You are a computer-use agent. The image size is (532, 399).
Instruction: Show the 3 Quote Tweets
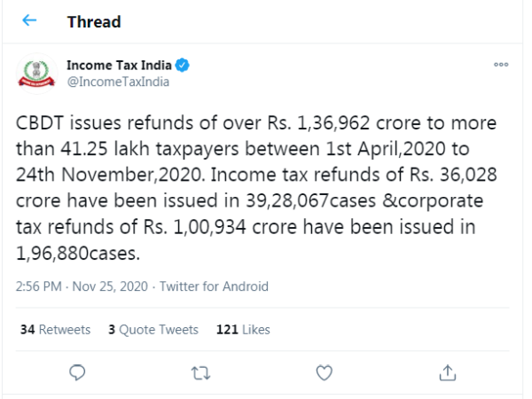point(153,329)
